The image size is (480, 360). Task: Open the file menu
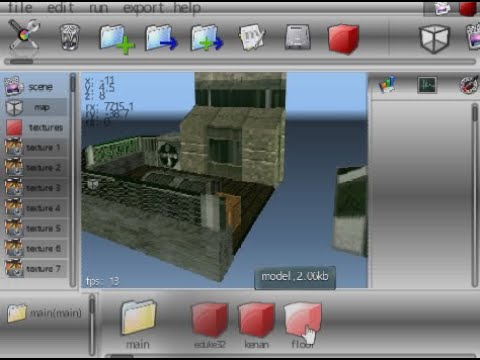(20, 7)
